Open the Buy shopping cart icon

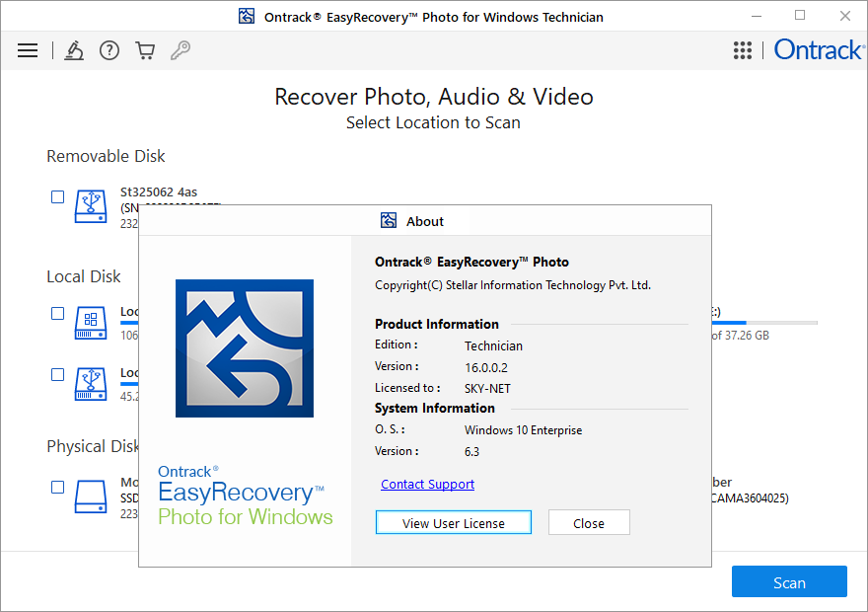pos(145,50)
